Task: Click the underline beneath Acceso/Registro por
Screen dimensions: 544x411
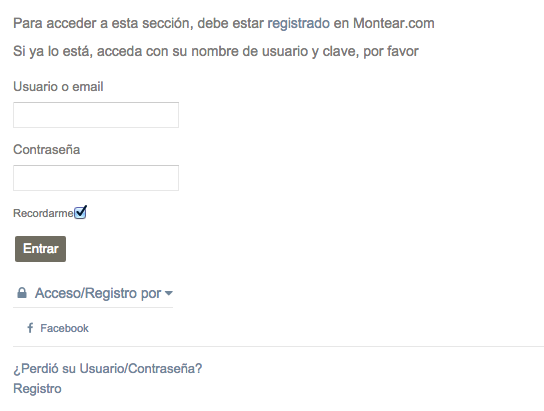Action: click(93, 307)
